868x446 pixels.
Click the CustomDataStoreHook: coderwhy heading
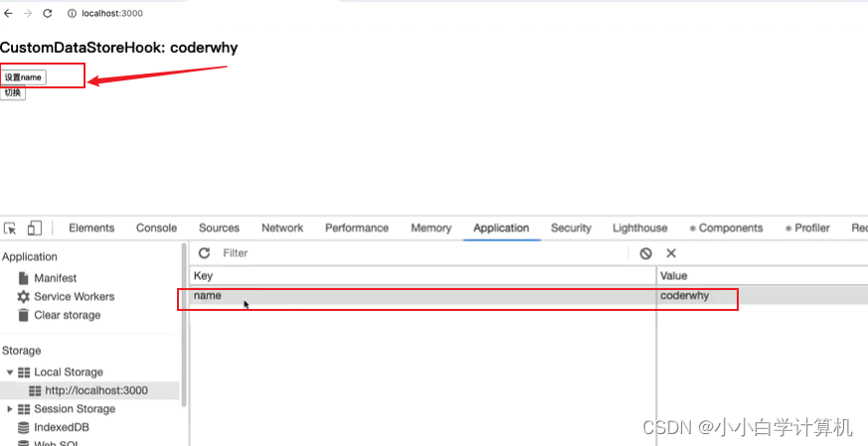[119, 48]
